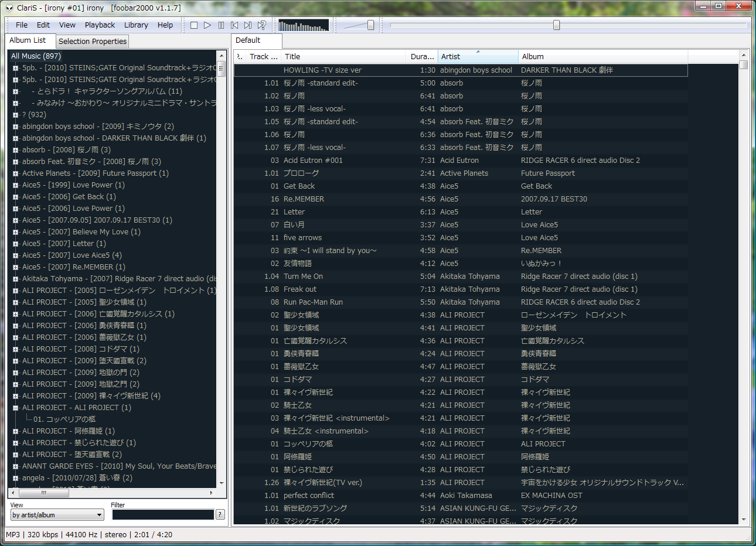This screenshot has width=756, height=546.
Task: Select playlist track perfect conflict
Action: 461,496
